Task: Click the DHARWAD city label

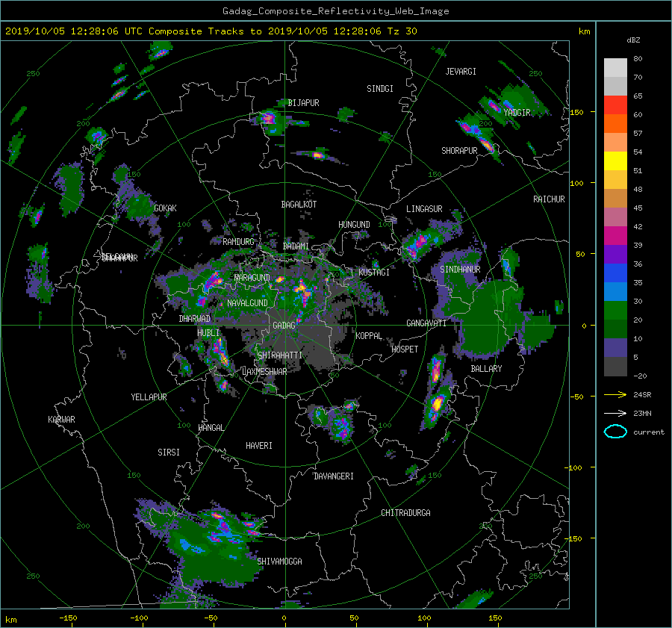Action: tap(194, 319)
